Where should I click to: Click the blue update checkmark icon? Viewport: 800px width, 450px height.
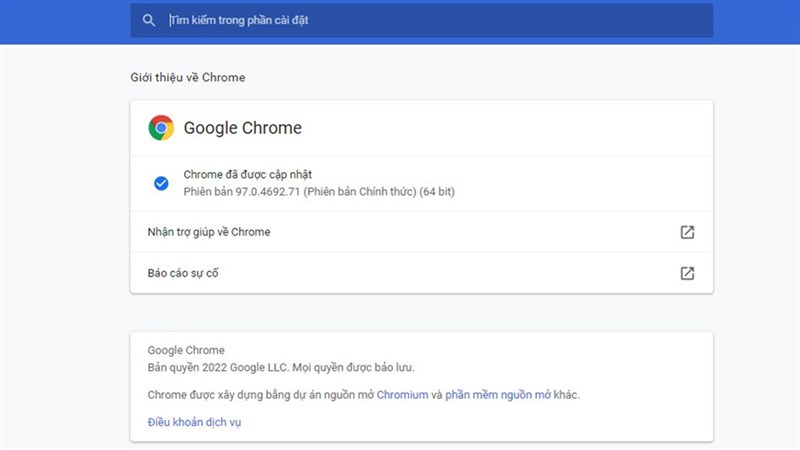(x=160, y=183)
